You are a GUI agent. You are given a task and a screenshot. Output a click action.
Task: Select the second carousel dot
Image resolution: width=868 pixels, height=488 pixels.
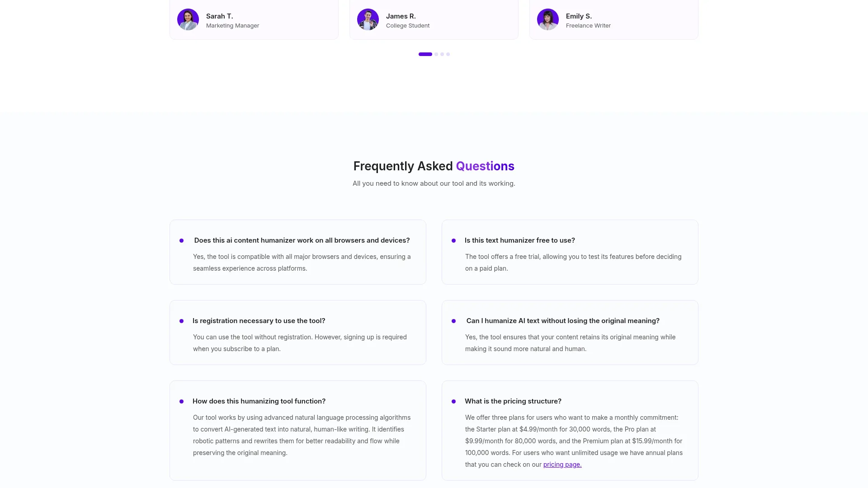(436, 54)
